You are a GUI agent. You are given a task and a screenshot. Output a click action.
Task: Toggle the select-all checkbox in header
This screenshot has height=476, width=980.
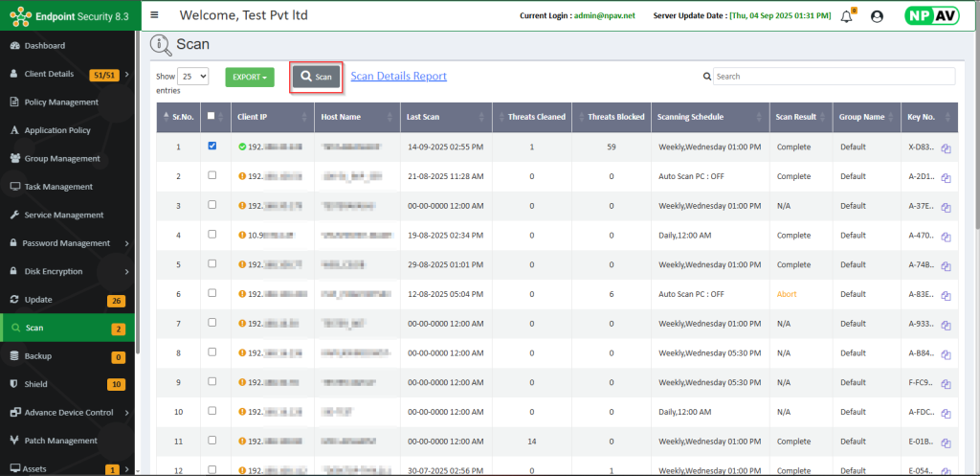tap(212, 116)
